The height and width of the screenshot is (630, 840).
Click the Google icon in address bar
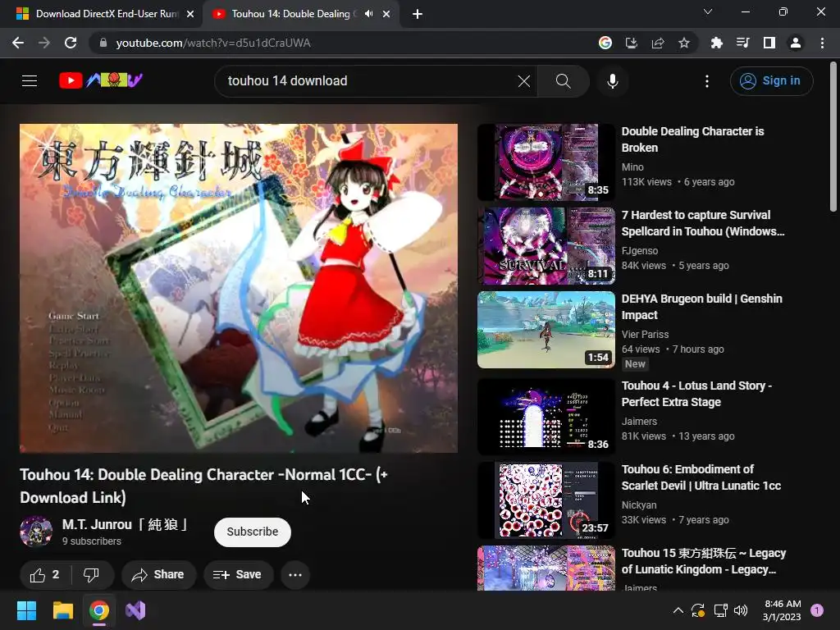click(x=605, y=43)
